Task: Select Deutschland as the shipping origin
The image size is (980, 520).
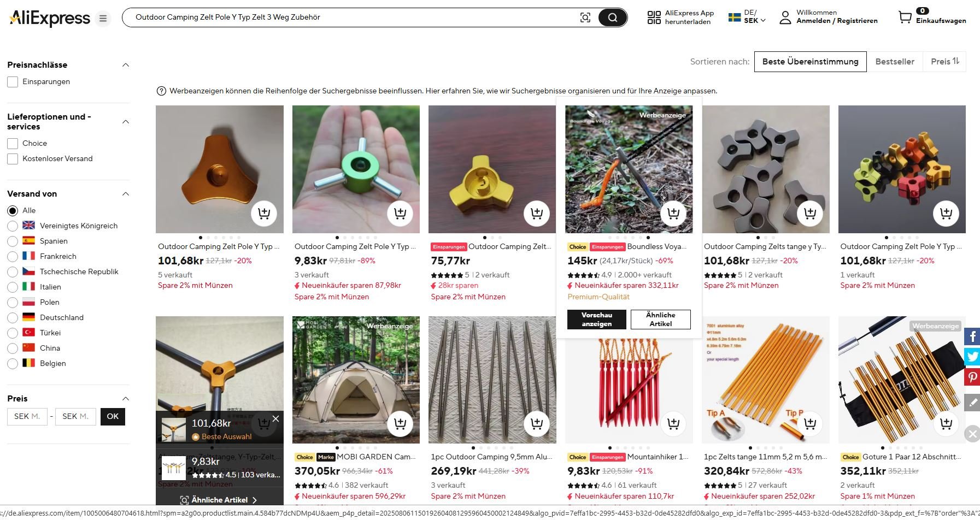Action: [x=13, y=318]
